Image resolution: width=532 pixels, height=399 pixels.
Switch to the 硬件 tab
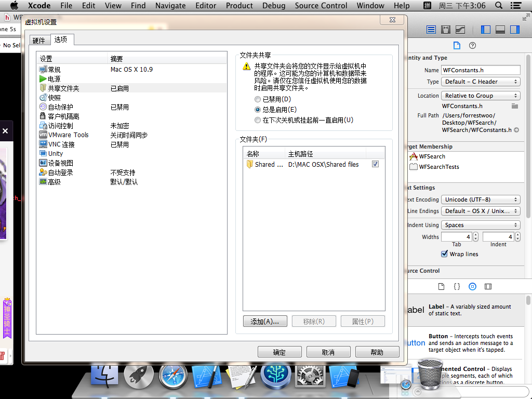click(38, 41)
